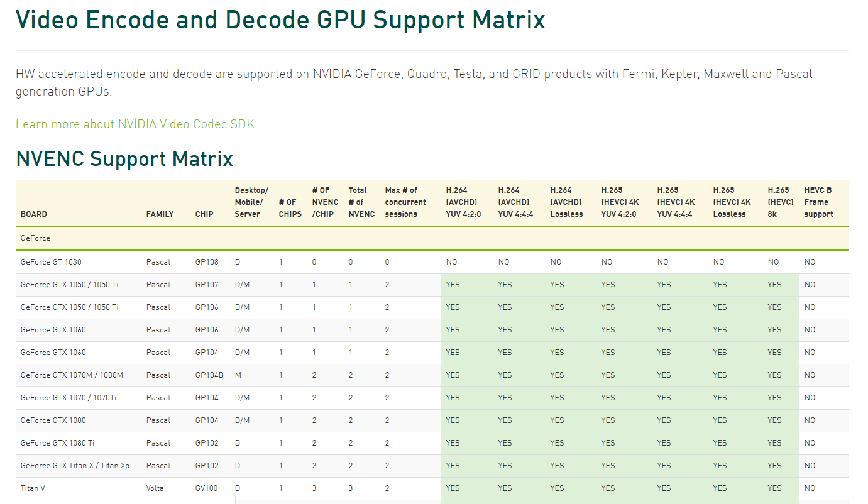
Task: Click the GeForce GTX 1080 Ti board name
Action: pyautogui.click(x=58, y=443)
